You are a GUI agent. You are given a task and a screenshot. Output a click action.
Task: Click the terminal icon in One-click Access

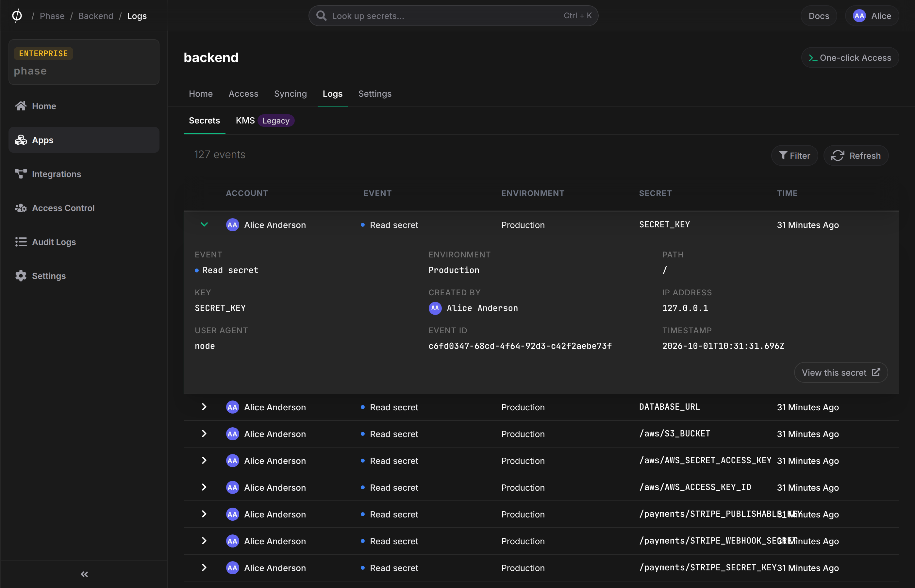point(813,57)
